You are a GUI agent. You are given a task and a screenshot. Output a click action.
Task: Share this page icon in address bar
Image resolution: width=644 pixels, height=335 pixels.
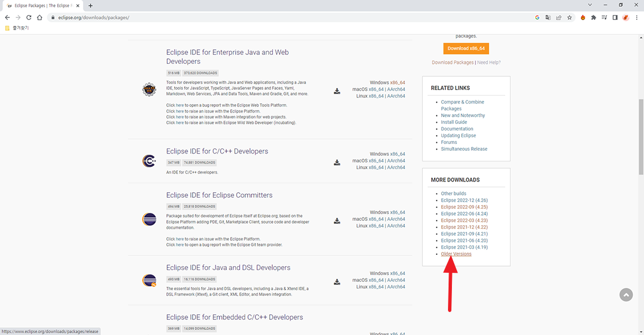559,18
